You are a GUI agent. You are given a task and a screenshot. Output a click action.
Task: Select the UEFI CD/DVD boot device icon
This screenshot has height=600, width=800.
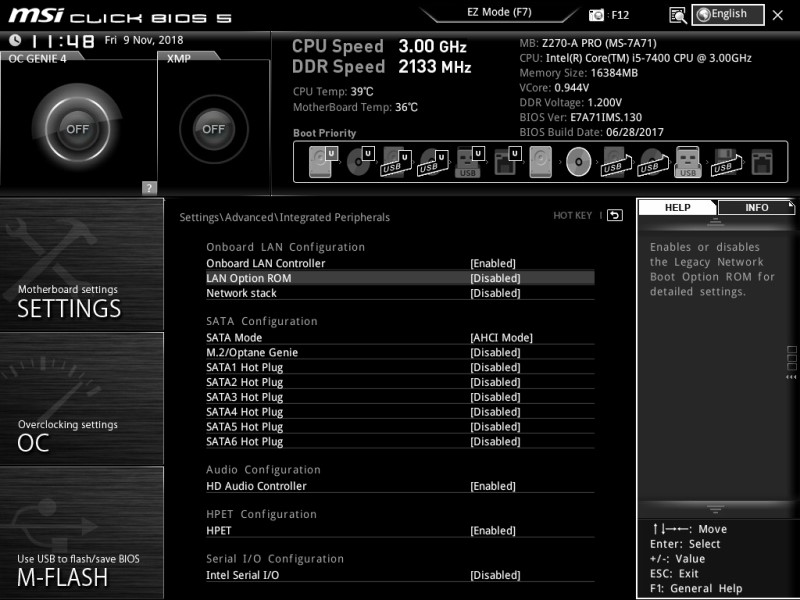pyautogui.click(x=360, y=162)
